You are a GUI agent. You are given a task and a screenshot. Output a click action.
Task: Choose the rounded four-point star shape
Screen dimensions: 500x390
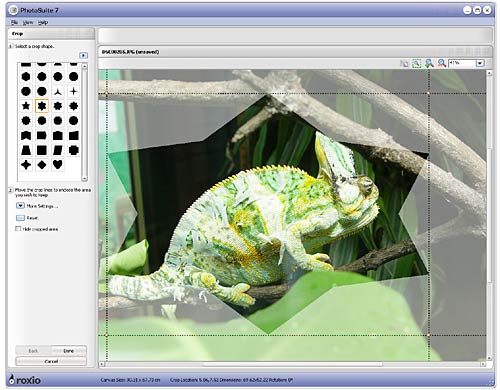coord(26,165)
